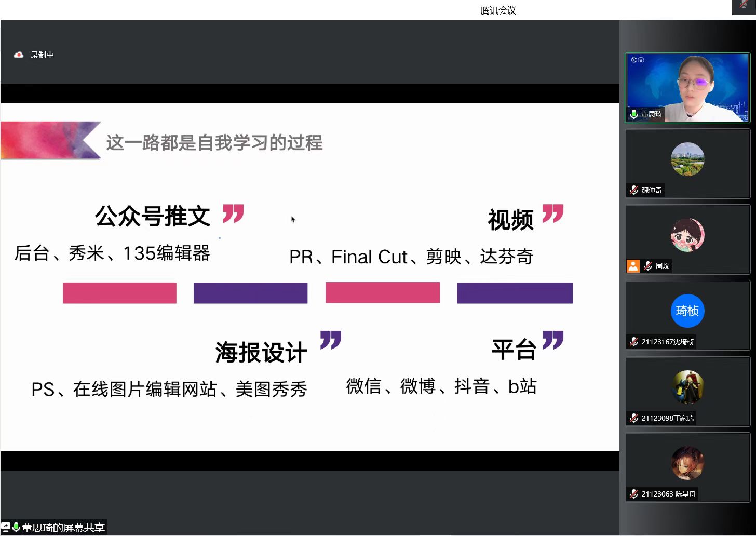The image size is (756, 536).
Task: Select 陈星舟's participant avatar
Action: coord(687,463)
